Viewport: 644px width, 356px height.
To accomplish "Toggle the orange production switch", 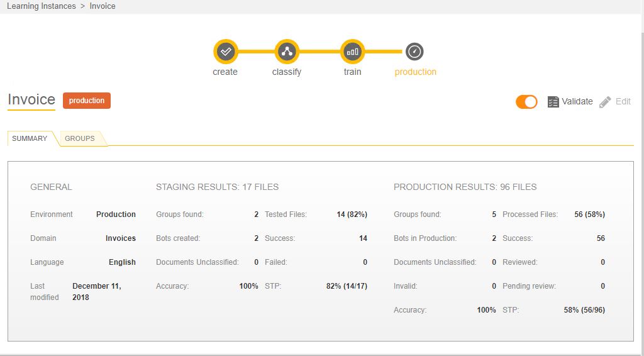I will (x=526, y=102).
